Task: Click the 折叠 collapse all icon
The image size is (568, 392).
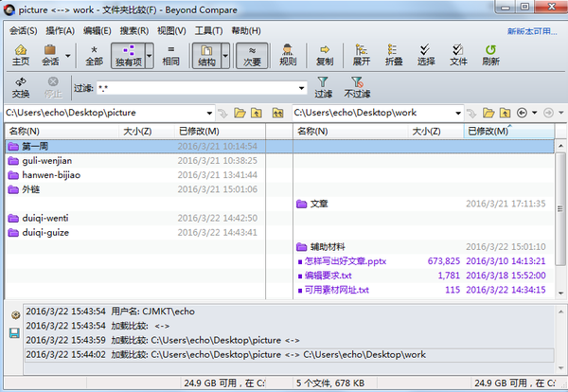Action: tap(394, 55)
